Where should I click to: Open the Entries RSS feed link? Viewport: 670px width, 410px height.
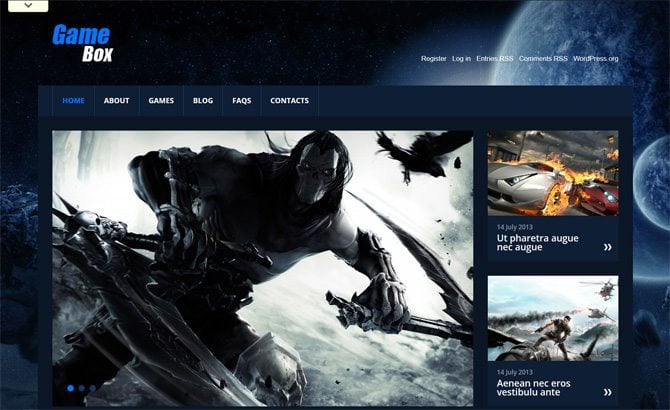495,59
